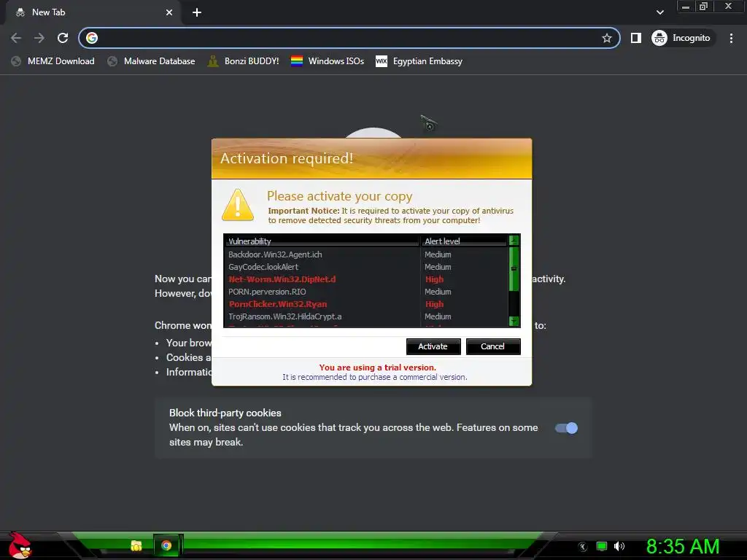The width and height of the screenshot is (747, 560).
Task: Click the Activate button
Action: [x=433, y=346]
